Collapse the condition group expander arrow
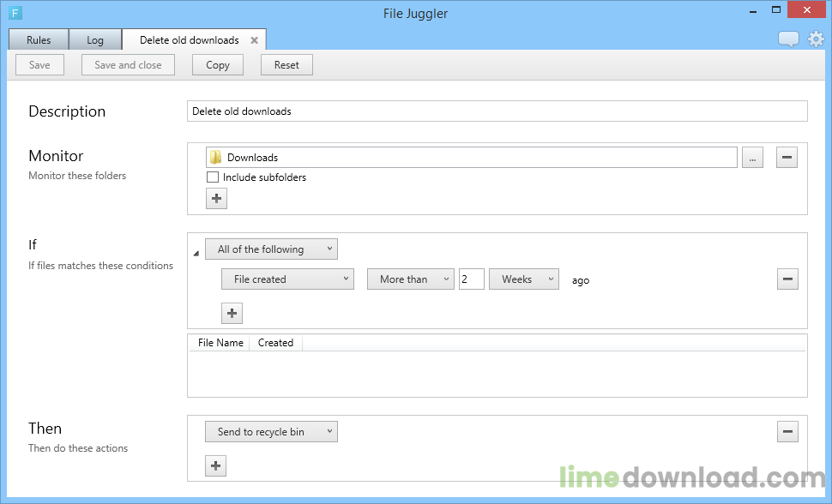This screenshot has width=832, height=504. click(196, 253)
